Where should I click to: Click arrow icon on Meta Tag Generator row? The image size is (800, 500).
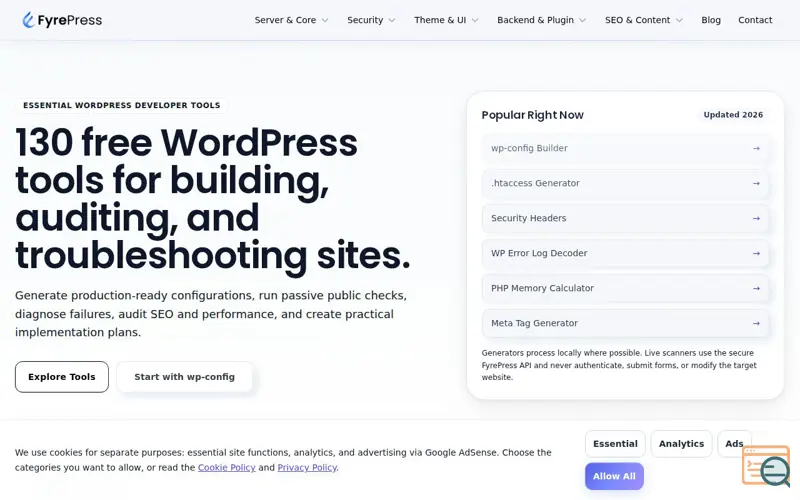tap(756, 323)
